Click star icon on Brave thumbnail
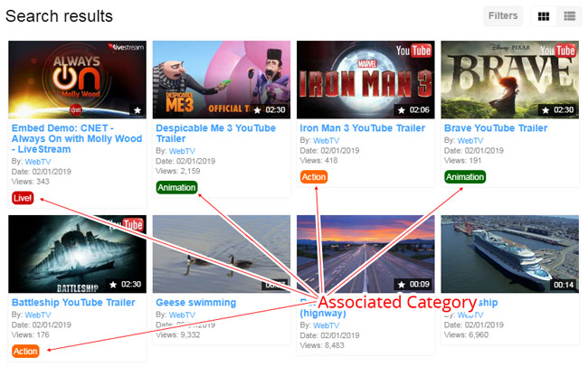Screen dimensions: 588x367 pyautogui.click(x=545, y=110)
